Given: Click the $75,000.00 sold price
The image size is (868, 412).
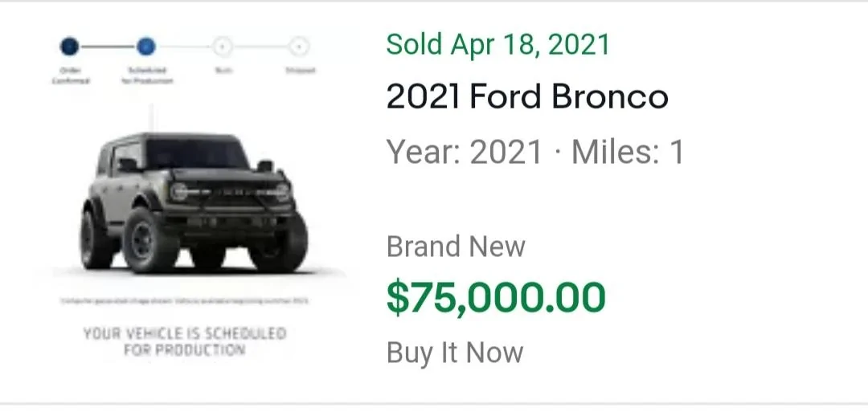Looking at the screenshot, I should (x=496, y=298).
